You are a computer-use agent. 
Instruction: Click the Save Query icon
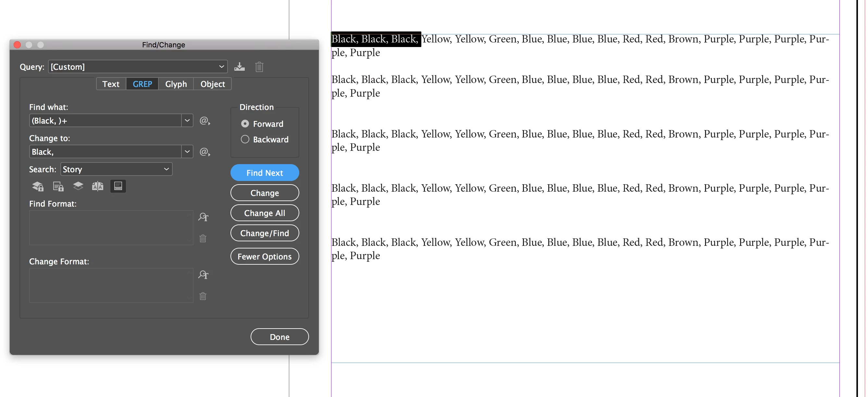point(240,67)
